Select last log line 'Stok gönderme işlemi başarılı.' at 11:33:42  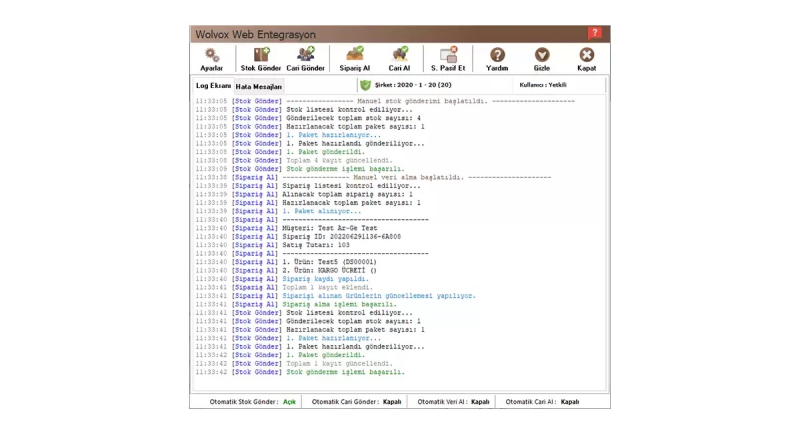pos(300,372)
